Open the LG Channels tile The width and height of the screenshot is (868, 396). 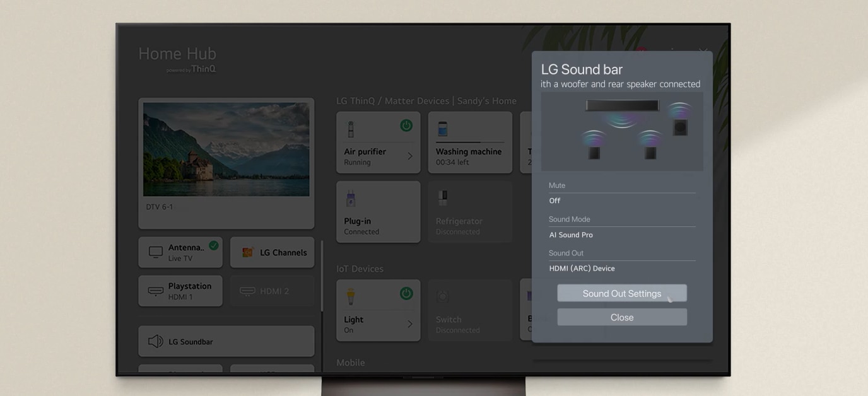click(x=272, y=252)
